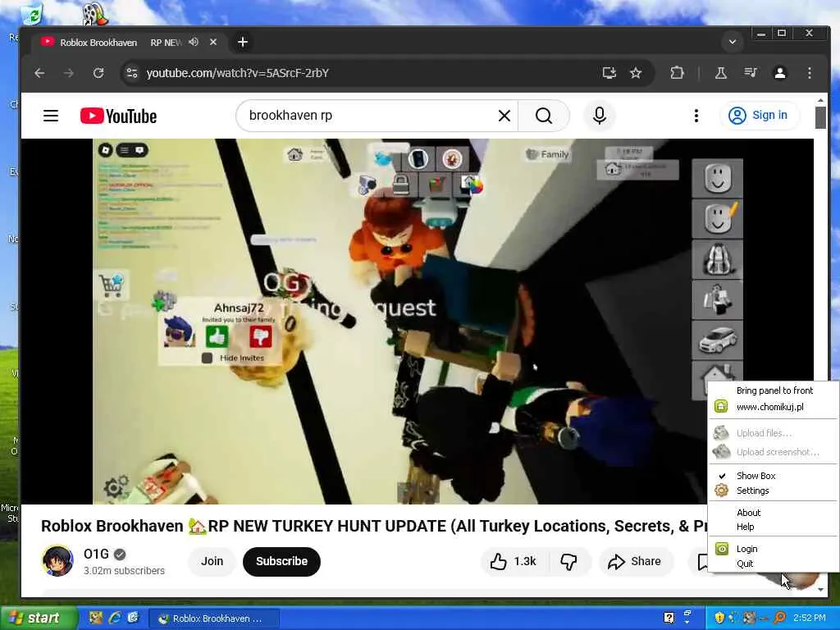Click the security shield tray icon
The width and height of the screenshot is (840, 630).
coord(719,619)
